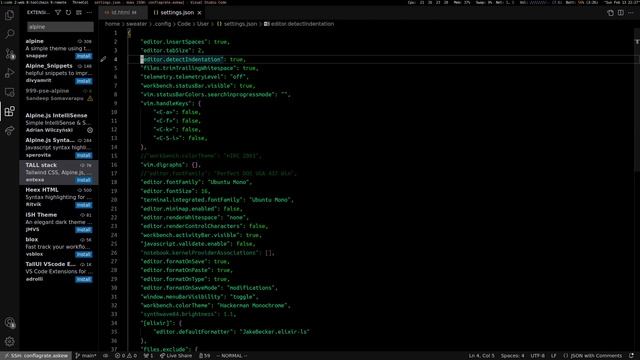Open manage gear for Alpine.js IntelliSense

pos(90,130)
